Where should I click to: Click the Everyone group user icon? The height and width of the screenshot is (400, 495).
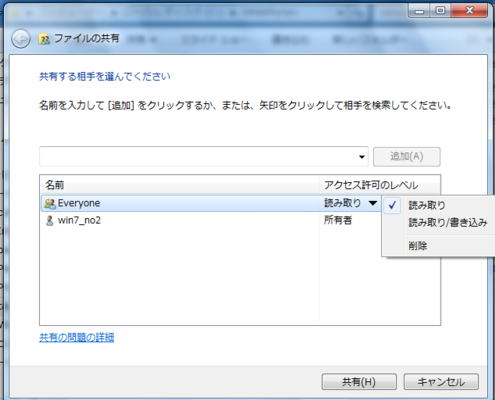50,203
